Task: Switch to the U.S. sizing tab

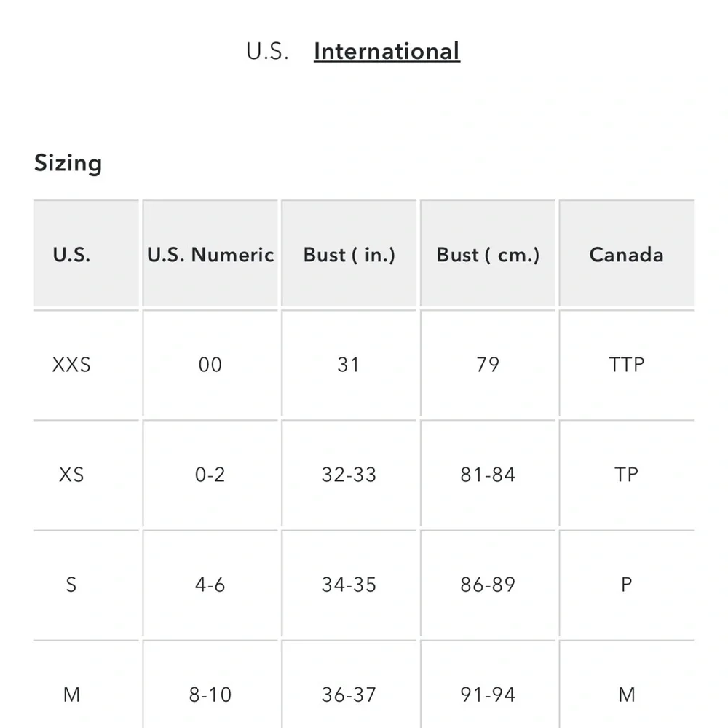Action: (x=267, y=52)
